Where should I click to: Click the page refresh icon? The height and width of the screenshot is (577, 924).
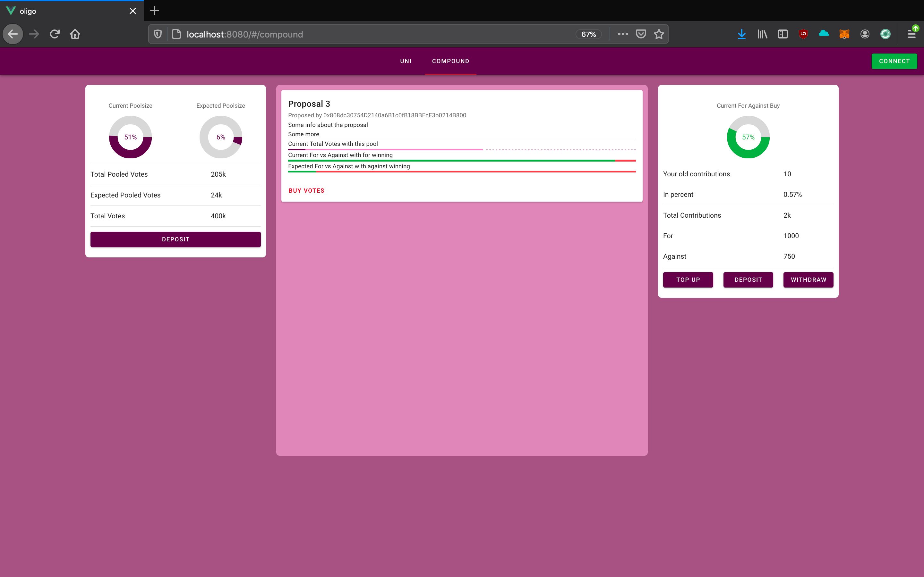coord(55,34)
